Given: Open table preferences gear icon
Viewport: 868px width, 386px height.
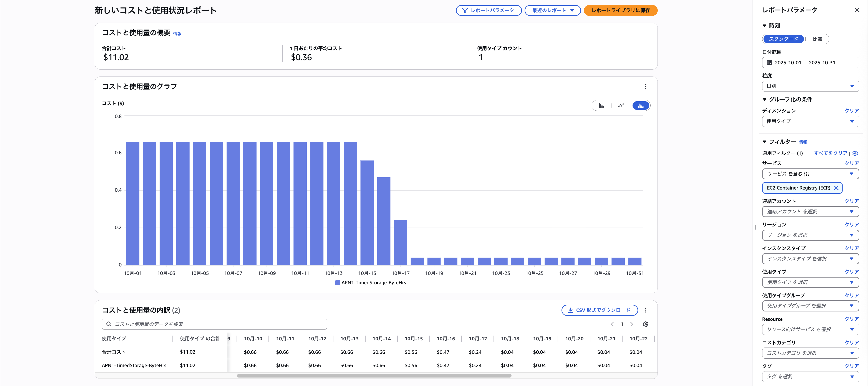Looking at the screenshot, I should point(646,324).
